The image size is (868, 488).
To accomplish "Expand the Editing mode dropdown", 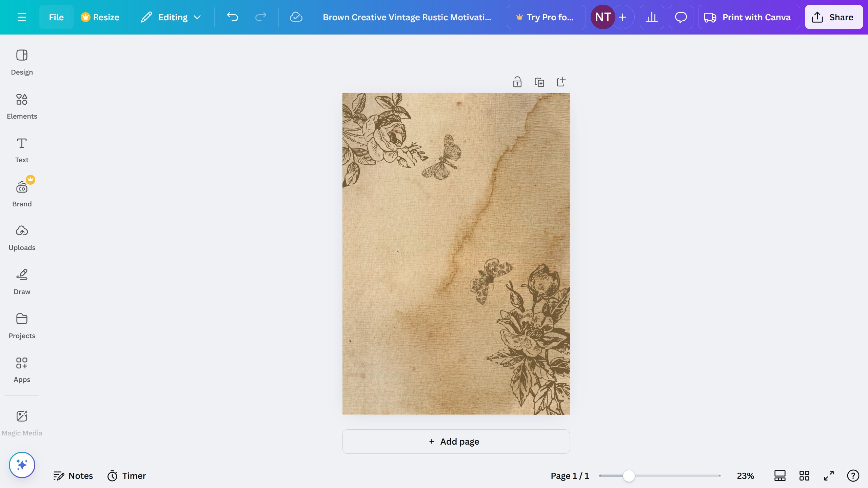I will pos(171,17).
